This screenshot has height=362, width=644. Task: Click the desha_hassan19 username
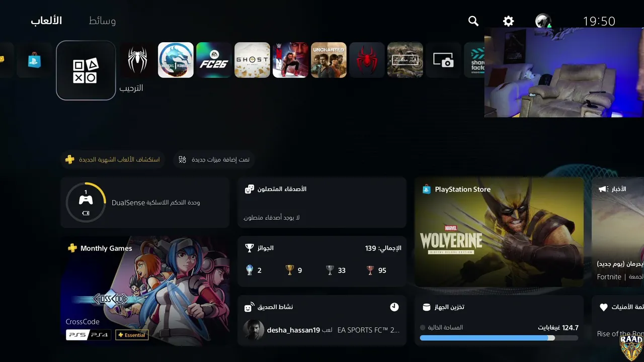click(x=293, y=330)
